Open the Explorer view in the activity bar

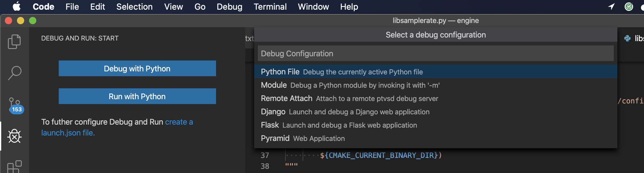tap(14, 41)
